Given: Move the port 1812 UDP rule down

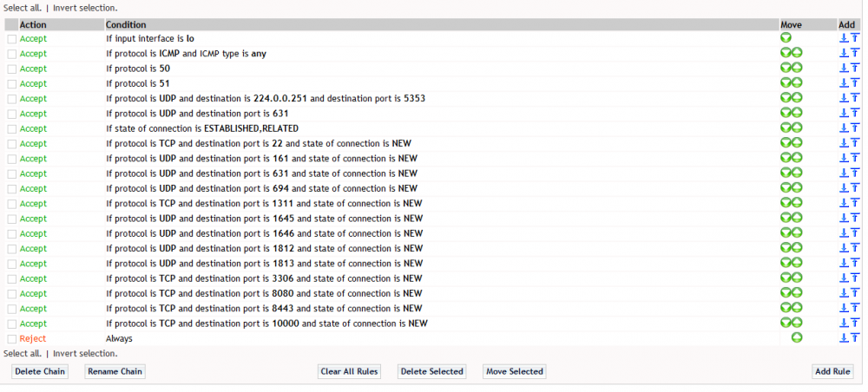Looking at the screenshot, I should pyautogui.click(x=786, y=248).
